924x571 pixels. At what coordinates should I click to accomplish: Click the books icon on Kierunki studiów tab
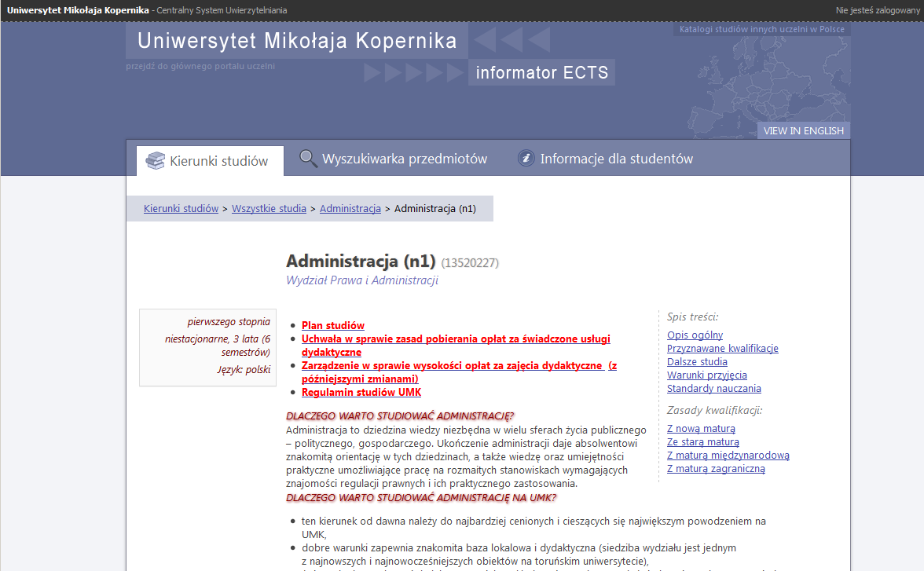pos(155,161)
